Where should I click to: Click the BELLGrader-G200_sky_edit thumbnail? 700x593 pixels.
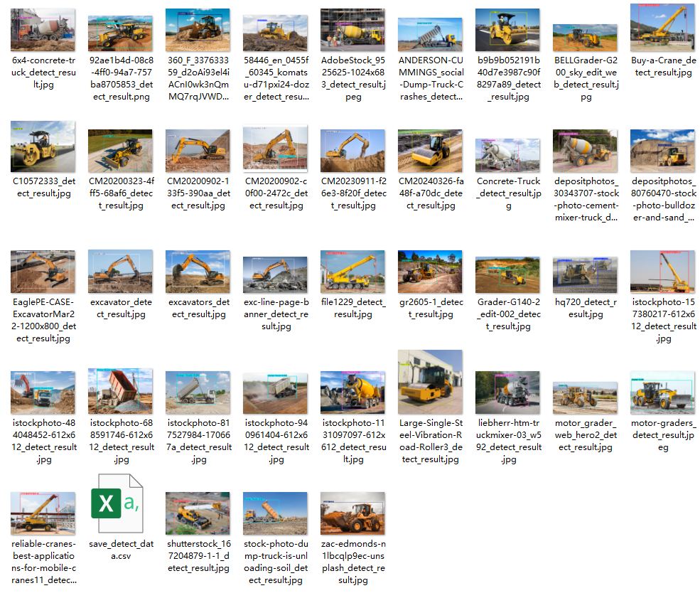point(586,38)
